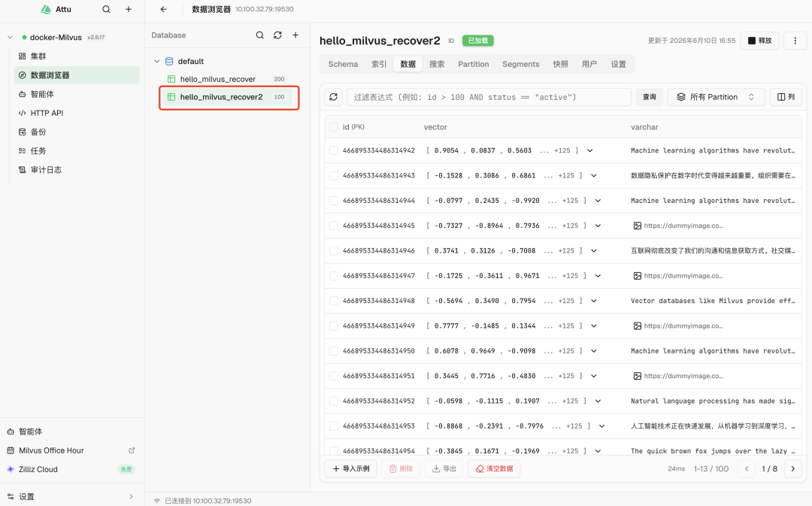Switch to the 索引 index tab
Screen dimensions: 812x506
tap(379, 64)
